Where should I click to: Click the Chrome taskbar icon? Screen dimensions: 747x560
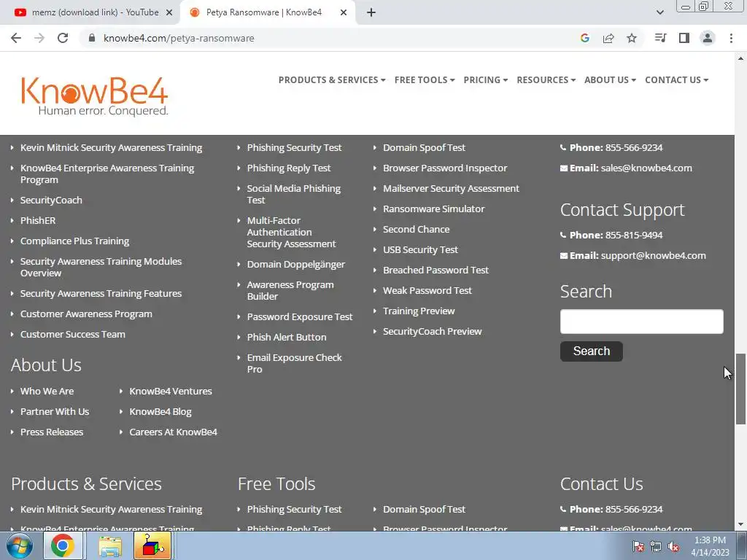tap(63, 545)
